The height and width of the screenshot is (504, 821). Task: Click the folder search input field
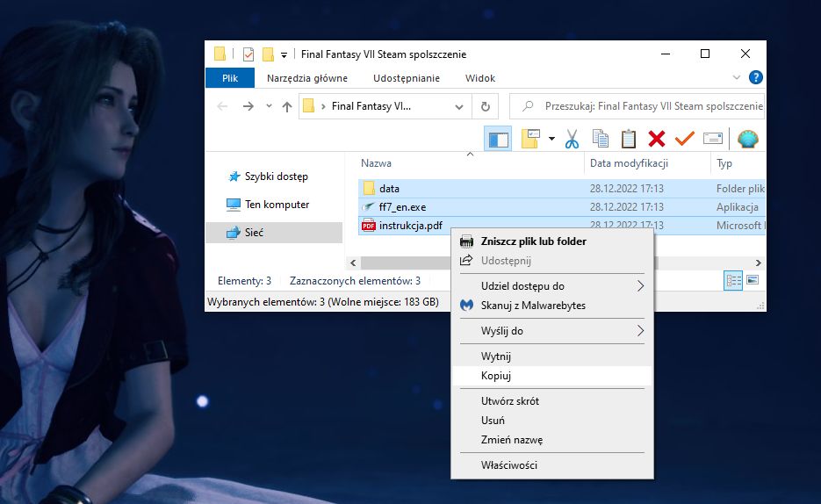click(637, 106)
